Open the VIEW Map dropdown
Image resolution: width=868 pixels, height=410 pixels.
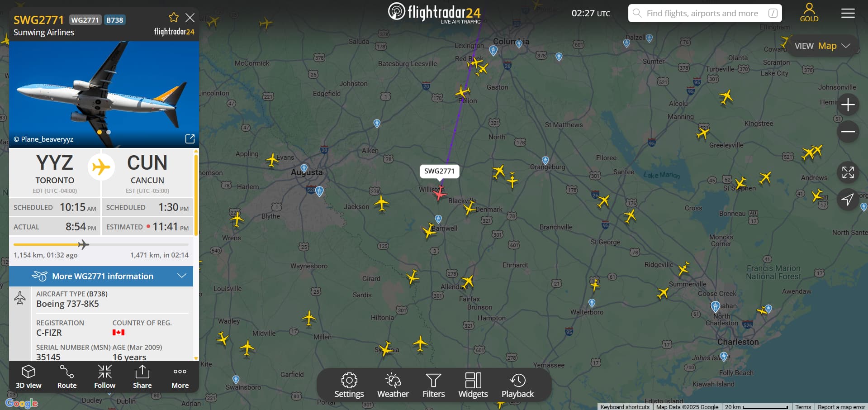(x=822, y=46)
